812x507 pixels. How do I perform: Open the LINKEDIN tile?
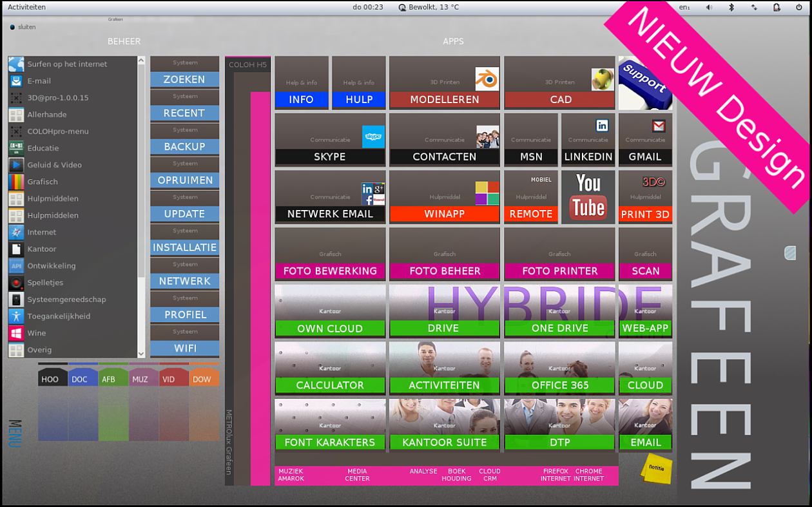[588, 140]
